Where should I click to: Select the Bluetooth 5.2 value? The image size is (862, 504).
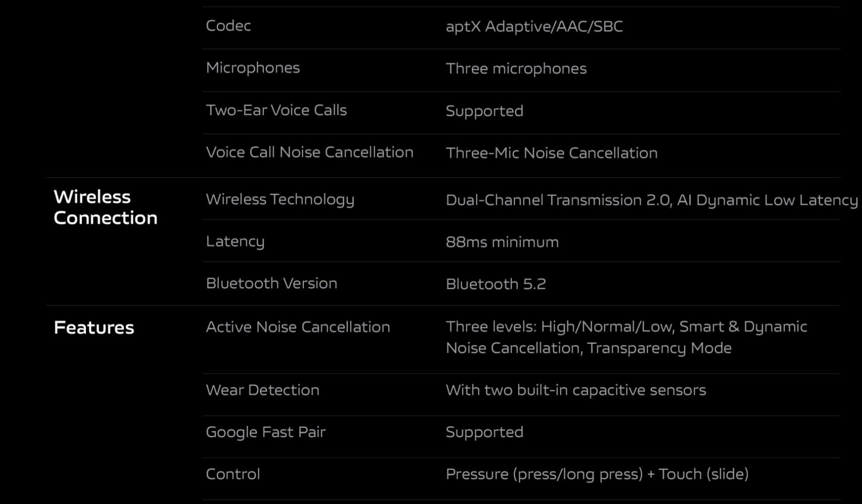click(x=496, y=284)
